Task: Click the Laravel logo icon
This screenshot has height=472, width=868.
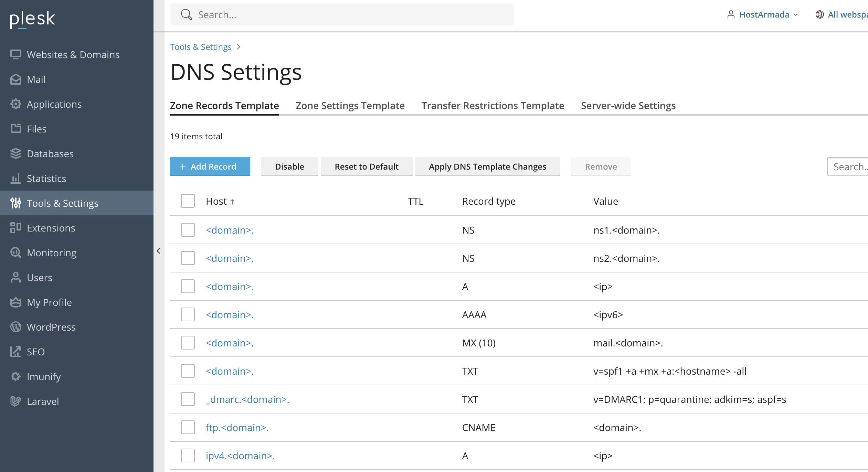Action: pos(16,401)
